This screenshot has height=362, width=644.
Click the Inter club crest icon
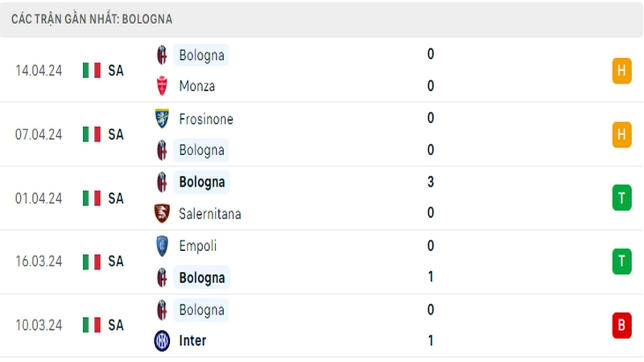162,340
